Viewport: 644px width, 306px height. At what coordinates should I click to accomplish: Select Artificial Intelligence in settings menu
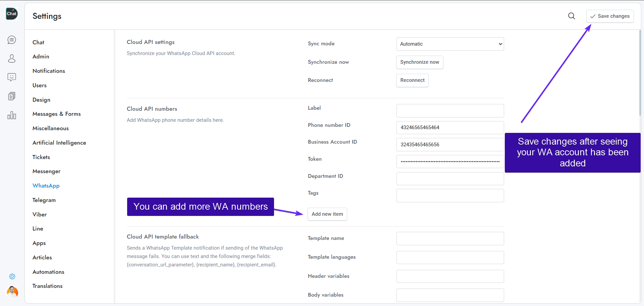(59, 143)
